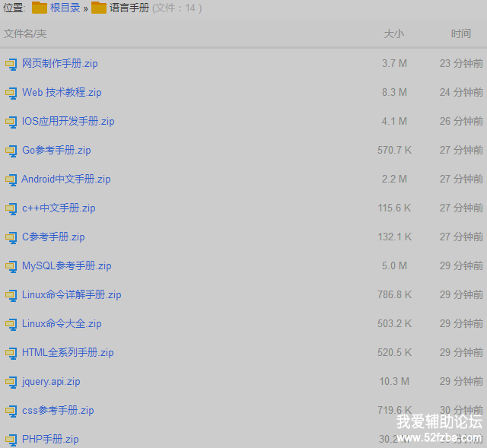Click the 5.0 M size value

tap(394, 265)
